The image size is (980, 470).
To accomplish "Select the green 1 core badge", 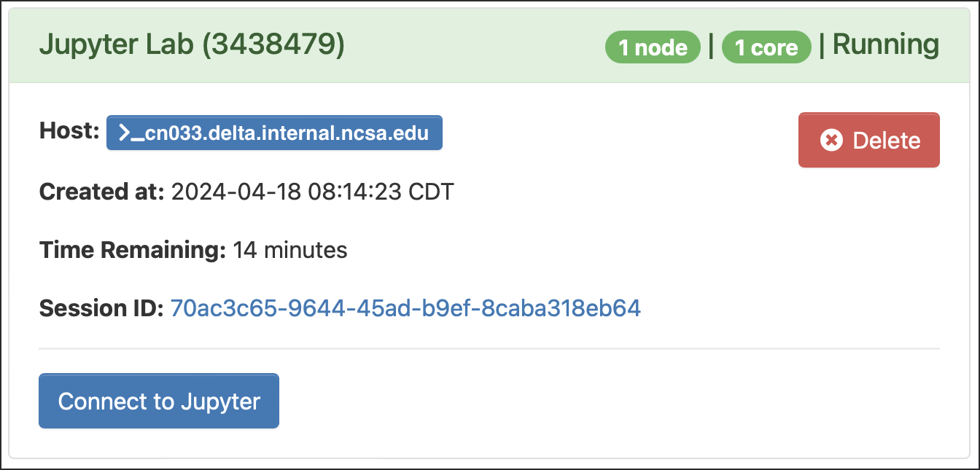I will 766,47.
